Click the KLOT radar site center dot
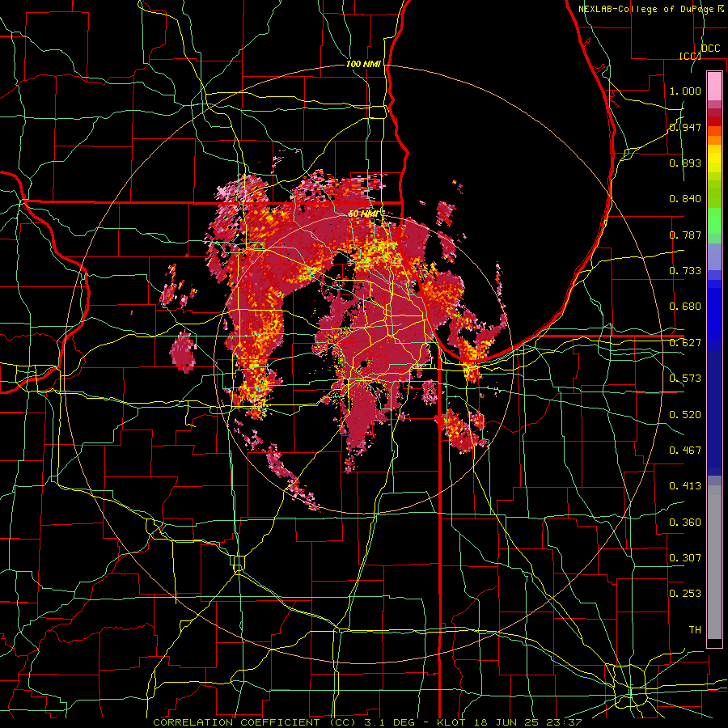The image size is (728, 728). (363, 365)
